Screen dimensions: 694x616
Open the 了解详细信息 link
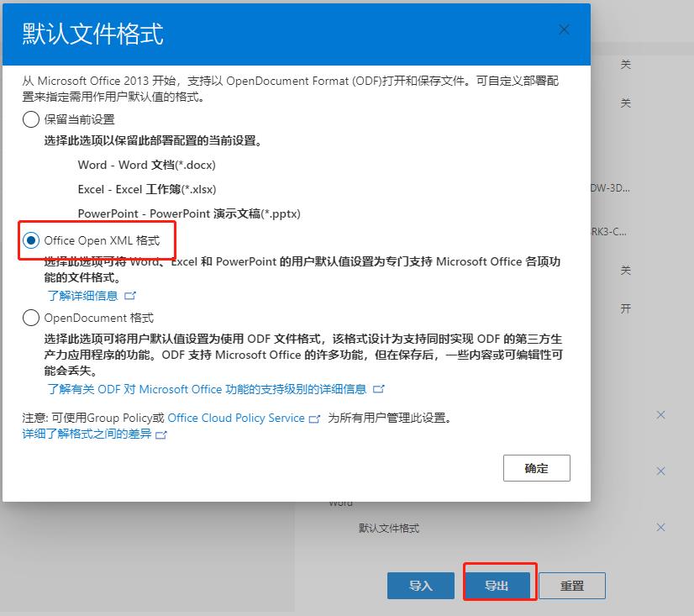pos(82,296)
